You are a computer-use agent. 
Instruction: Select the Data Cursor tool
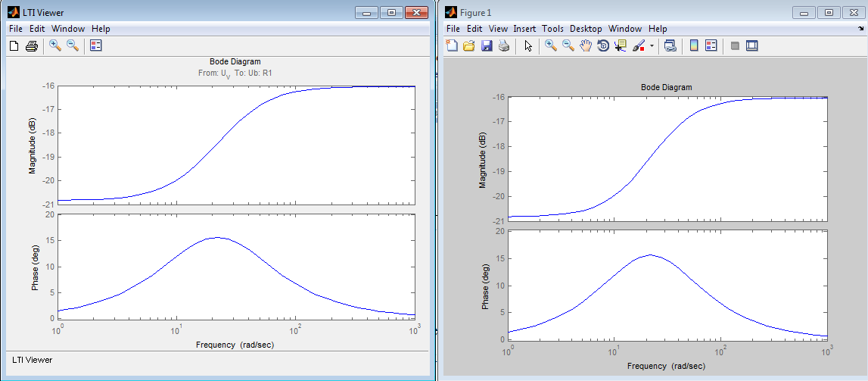click(620, 46)
